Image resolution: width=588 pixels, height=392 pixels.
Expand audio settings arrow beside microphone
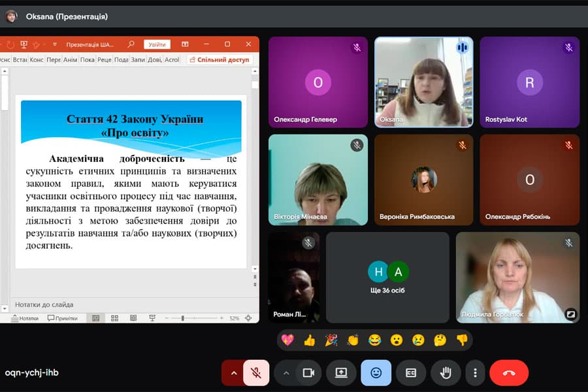tap(233, 372)
